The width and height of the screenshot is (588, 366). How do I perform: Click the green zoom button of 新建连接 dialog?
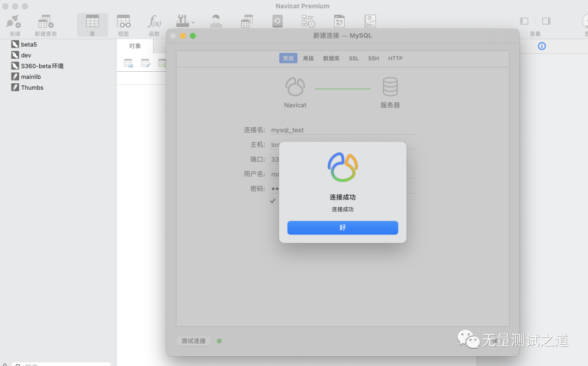(x=192, y=35)
